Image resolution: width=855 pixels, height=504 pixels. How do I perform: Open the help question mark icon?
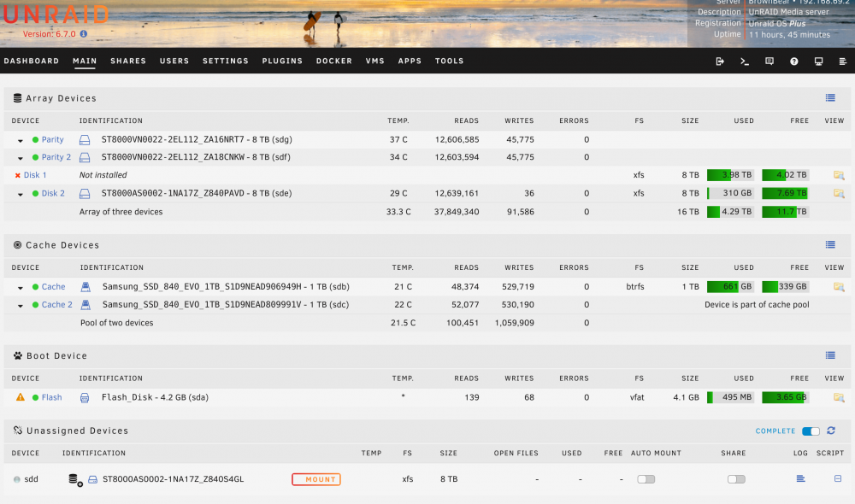(x=794, y=62)
